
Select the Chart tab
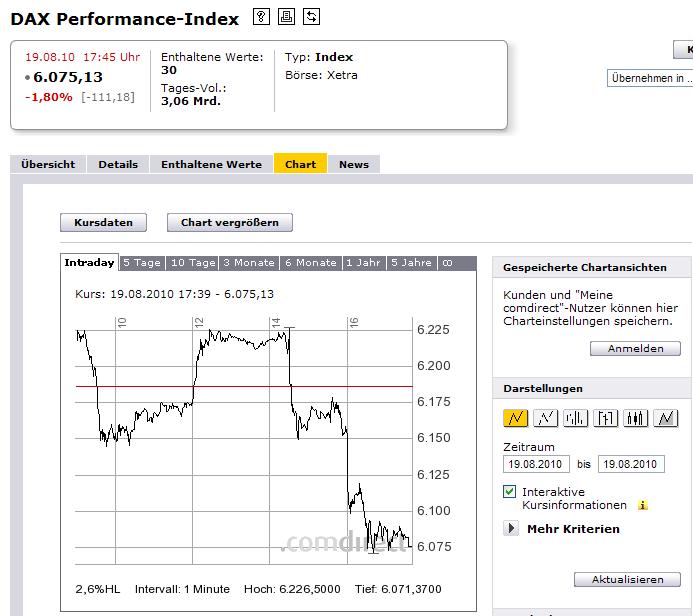coord(301,164)
